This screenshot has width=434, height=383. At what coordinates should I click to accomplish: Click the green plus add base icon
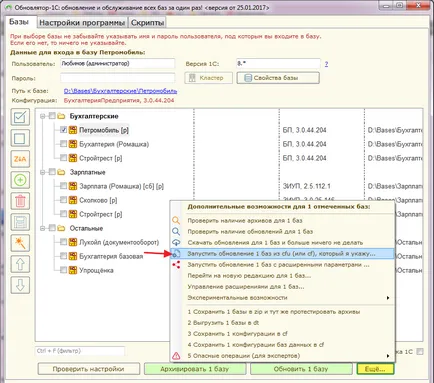point(20,180)
